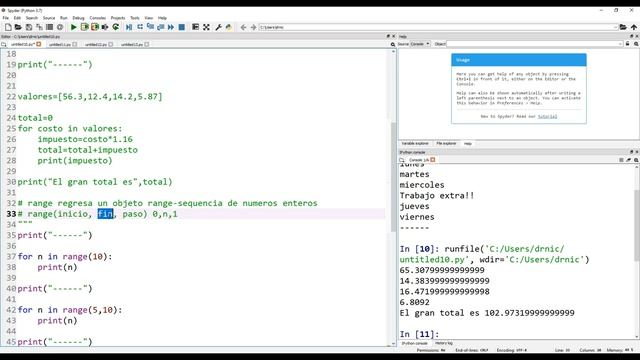The height and width of the screenshot is (360, 640).
Task: Run the selection or current line icon
Action: pos(105,27)
